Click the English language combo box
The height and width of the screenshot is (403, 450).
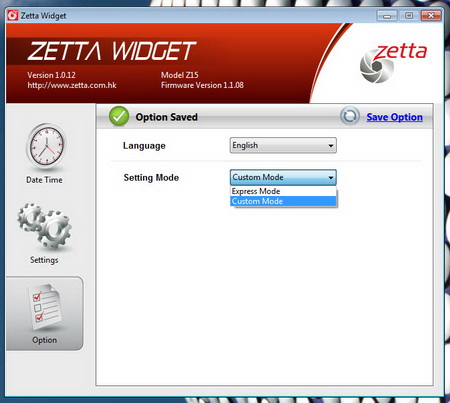pyautogui.click(x=283, y=145)
